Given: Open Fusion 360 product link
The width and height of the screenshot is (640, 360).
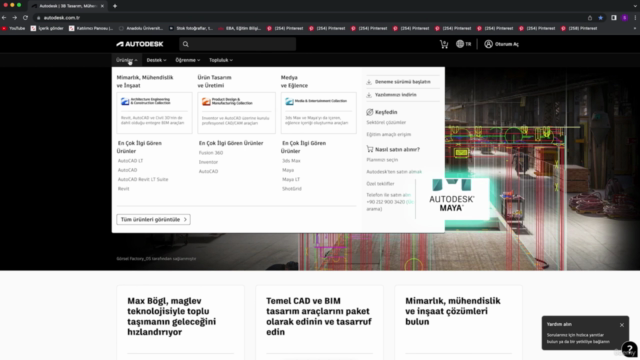Looking at the screenshot, I should (x=211, y=153).
